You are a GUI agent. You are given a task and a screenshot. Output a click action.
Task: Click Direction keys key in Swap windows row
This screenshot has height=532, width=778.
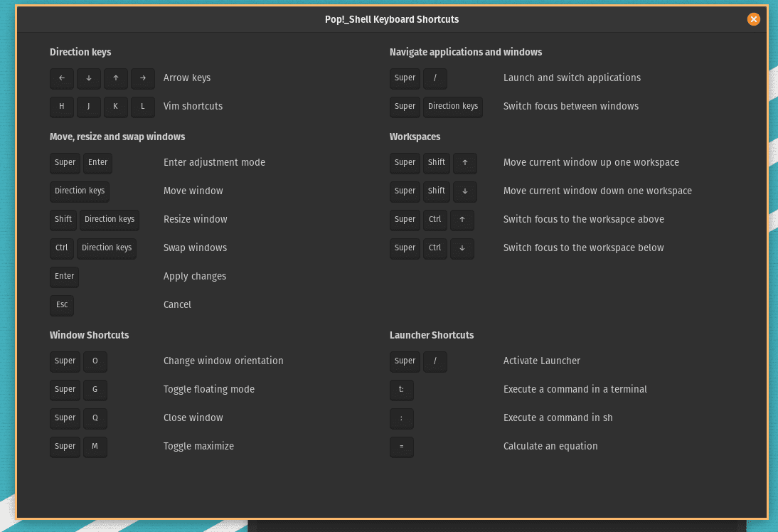pos(107,248)
